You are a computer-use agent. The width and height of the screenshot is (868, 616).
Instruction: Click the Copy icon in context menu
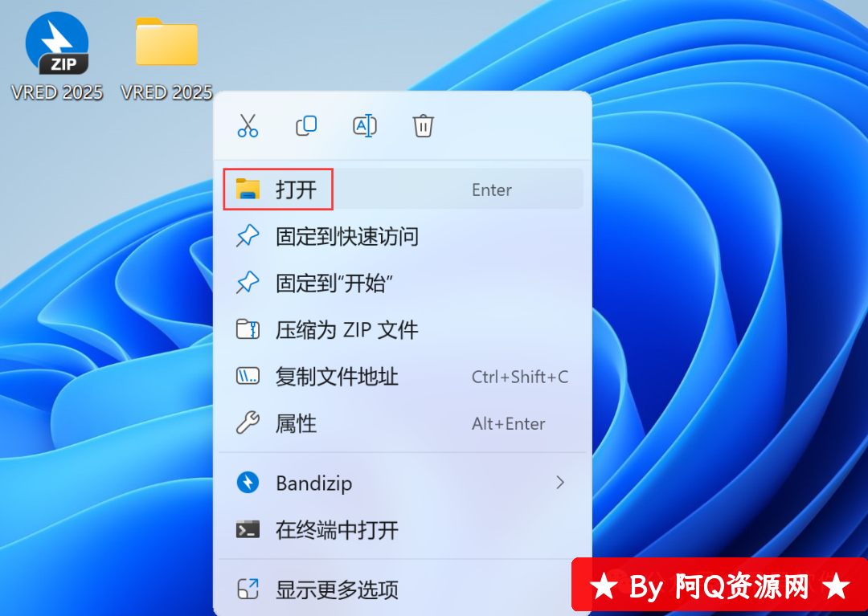click(x=306, y=125)
